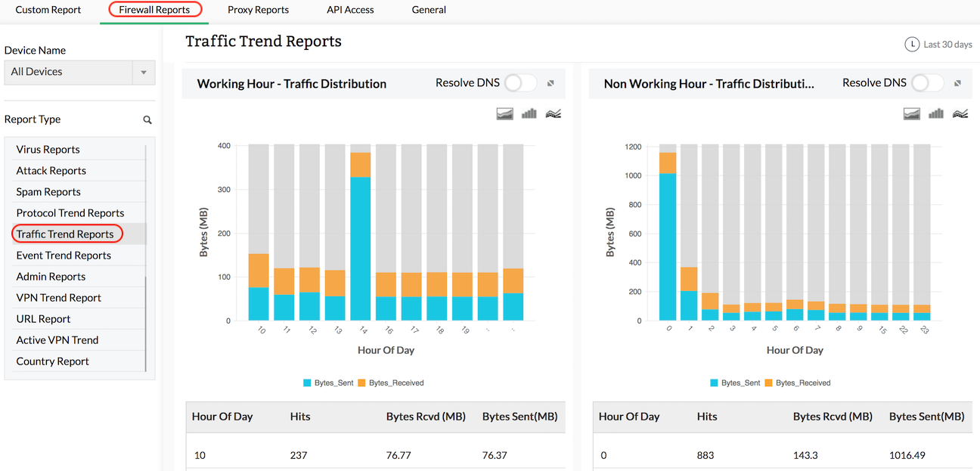Click the expand arrow on Non Working Hour panel
The width and height of the screenshot is (980, 471).
tap(957, 82)
